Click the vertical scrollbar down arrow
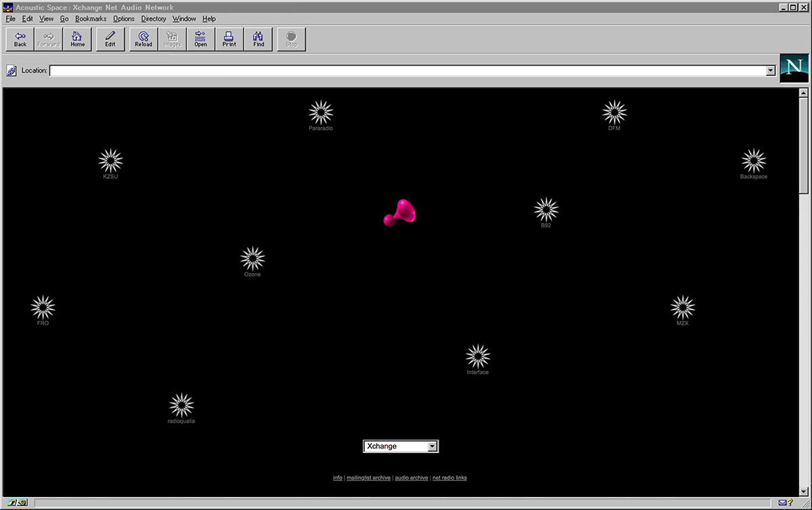 (804, 492)
